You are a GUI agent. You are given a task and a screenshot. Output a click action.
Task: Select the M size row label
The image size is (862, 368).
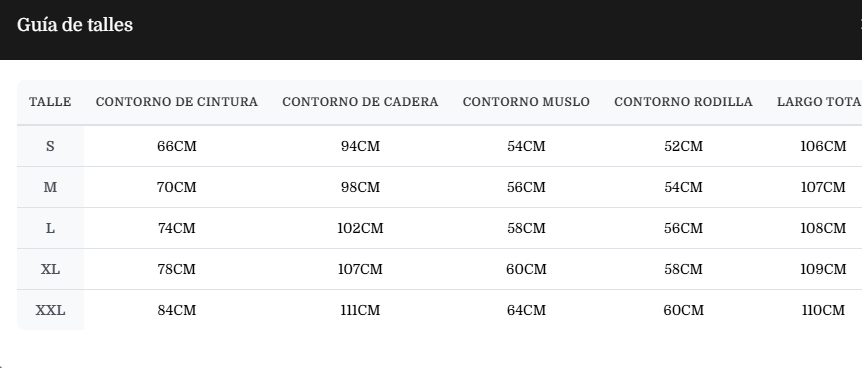(x=50, y=188)
